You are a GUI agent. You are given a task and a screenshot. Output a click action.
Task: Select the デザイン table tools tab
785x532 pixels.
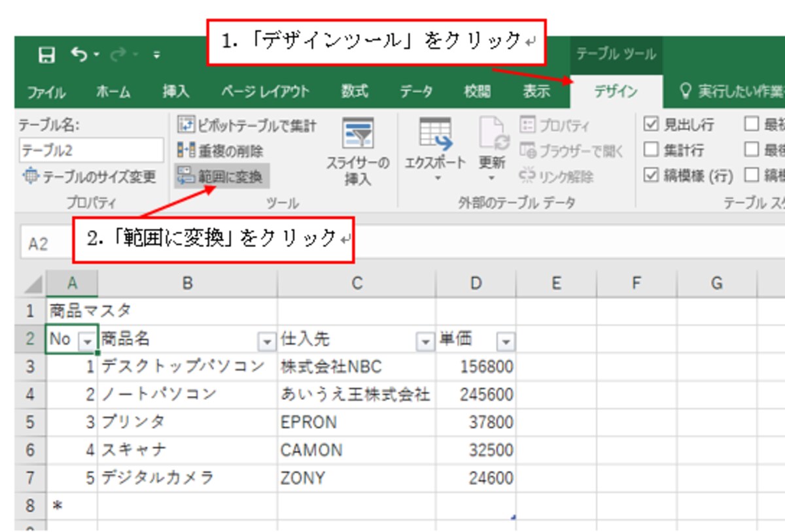tap(616, 92)
